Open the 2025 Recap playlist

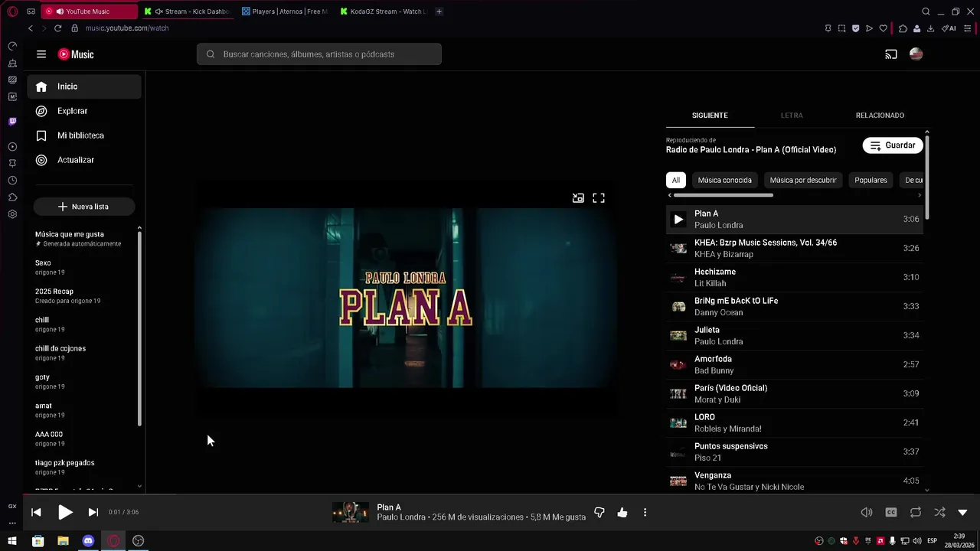[x=84, y=296]
